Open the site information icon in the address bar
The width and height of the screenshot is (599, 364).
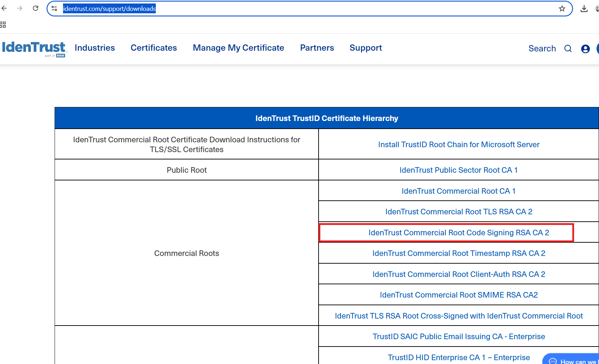[x=54, y=8]
